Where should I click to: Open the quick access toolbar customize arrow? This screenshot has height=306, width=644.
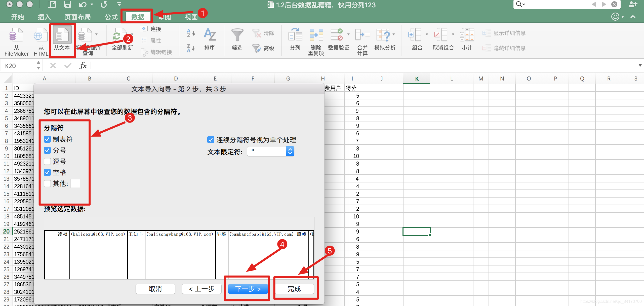pos(119,4)
